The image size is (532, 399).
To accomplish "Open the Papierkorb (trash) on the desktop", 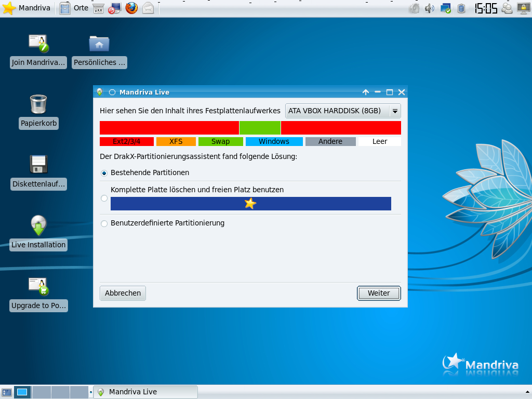I will click(38, 107).
